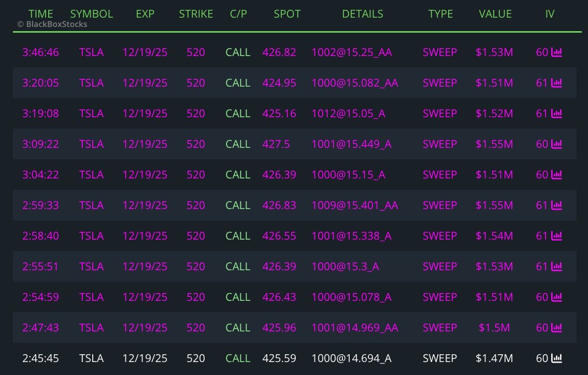588x375 pixels.
Task: Click details 1012@15.05_A
Action: coord(348,114)
